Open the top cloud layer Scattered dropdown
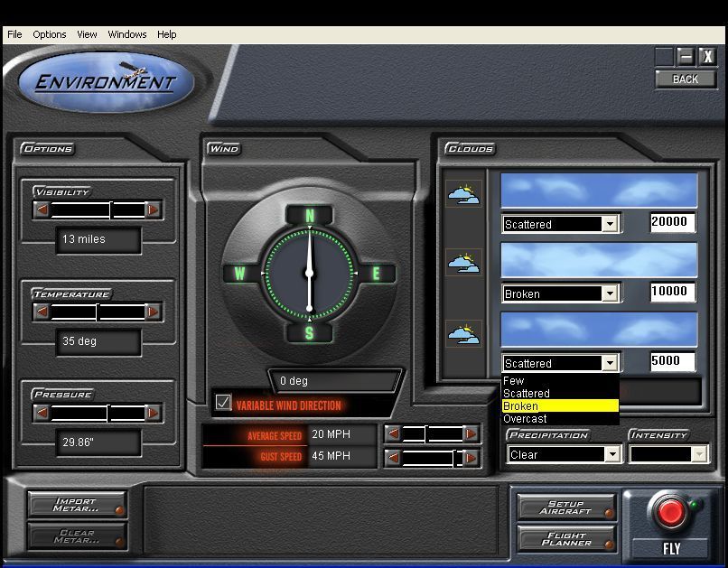 pyautogui.click(x=610, y=224)
